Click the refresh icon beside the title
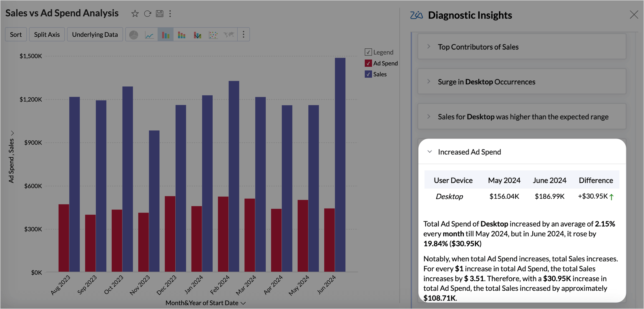 tap(148, 13)
